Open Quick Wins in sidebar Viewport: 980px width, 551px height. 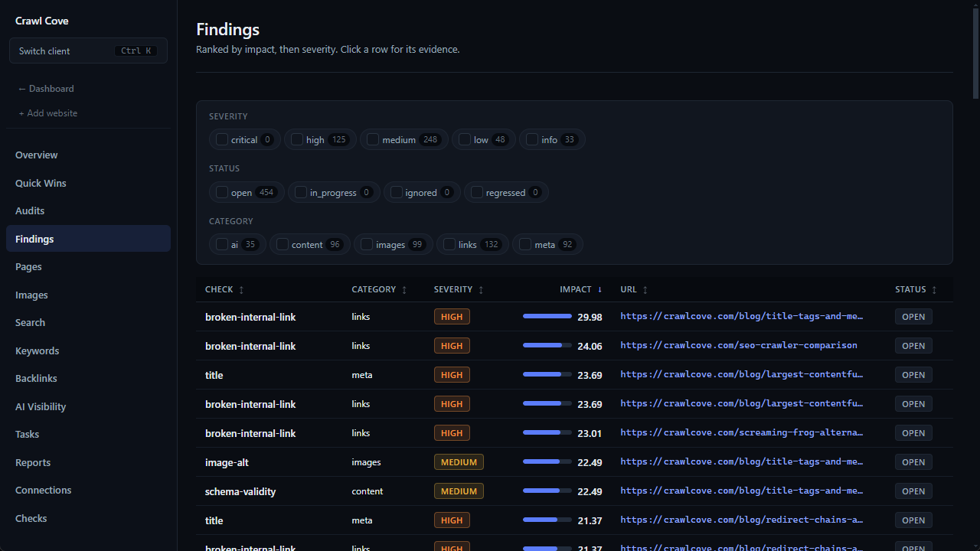88,183
